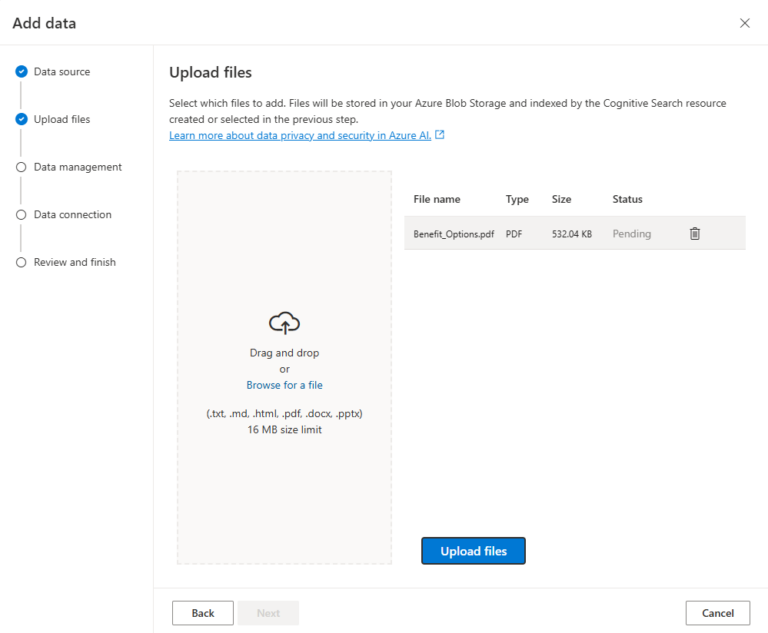768x633 pixels.
Task: Click the cloud upload icon
Action: click(x=284, y=323)
